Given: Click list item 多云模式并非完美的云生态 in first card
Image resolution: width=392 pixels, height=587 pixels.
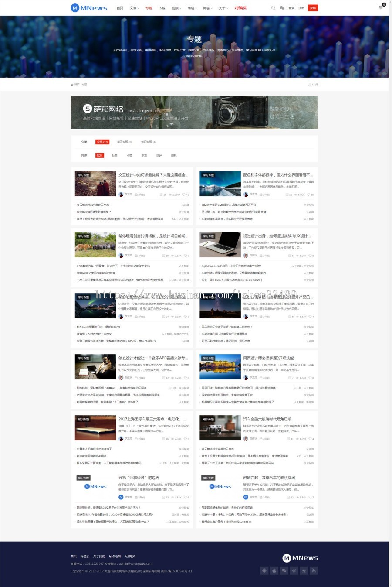Looking at the screenshot, I should coord(93,205).
